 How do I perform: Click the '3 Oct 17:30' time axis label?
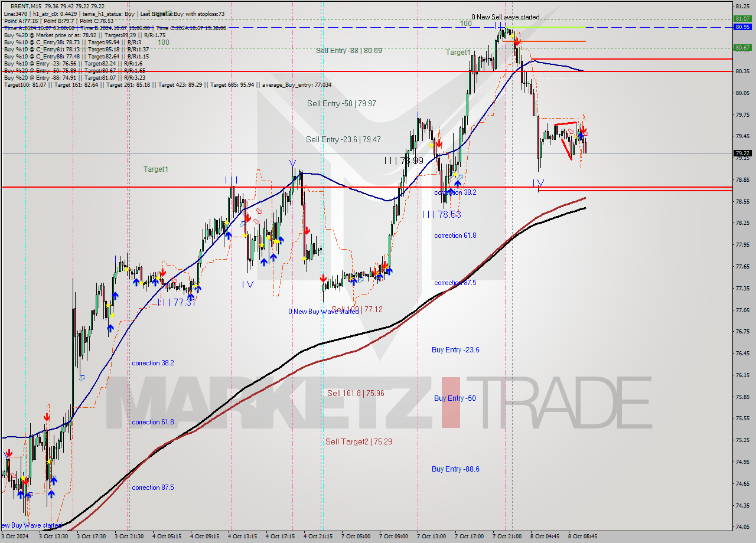click(90, 537)
